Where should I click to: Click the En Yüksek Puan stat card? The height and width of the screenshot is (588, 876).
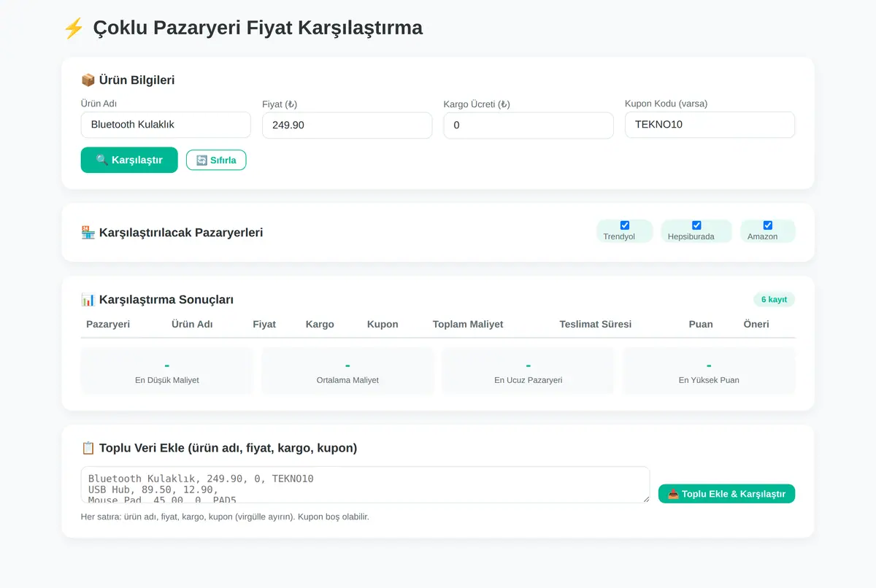709,371
